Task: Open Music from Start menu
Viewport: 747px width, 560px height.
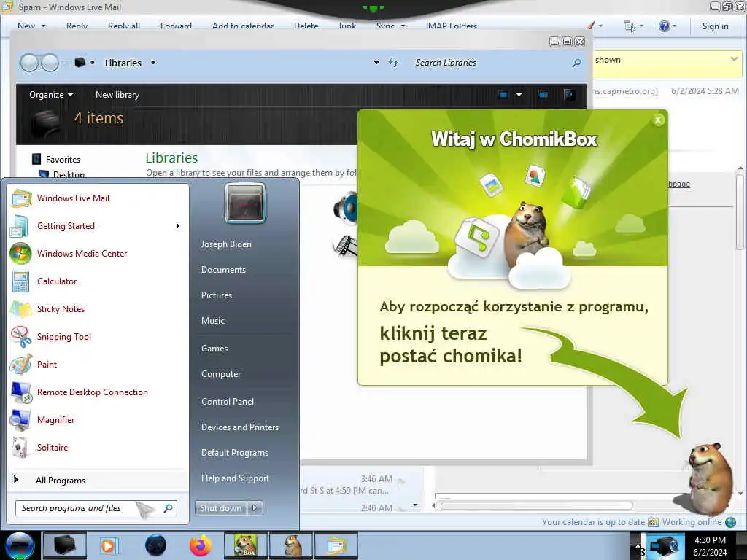Action: click(213, 321)
